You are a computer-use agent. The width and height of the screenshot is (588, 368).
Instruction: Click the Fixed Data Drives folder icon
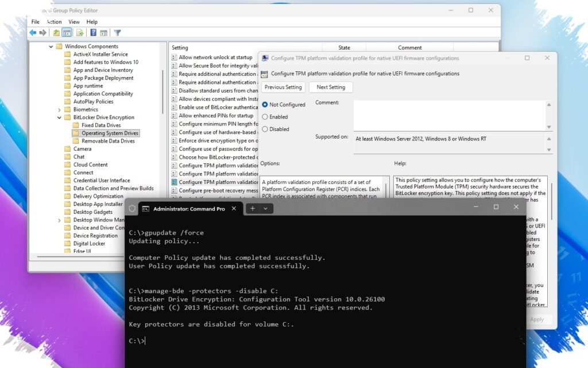pos(76,125)
